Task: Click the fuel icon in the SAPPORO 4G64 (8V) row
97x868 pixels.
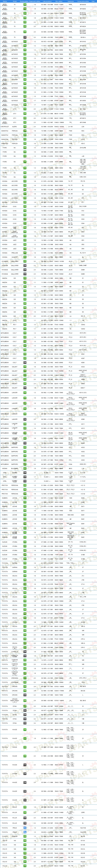Action: coord(25,464)
